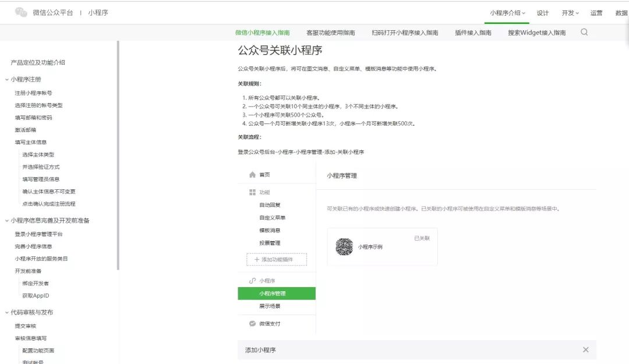Open the 设计 top menu item

(x=543, y=13)
